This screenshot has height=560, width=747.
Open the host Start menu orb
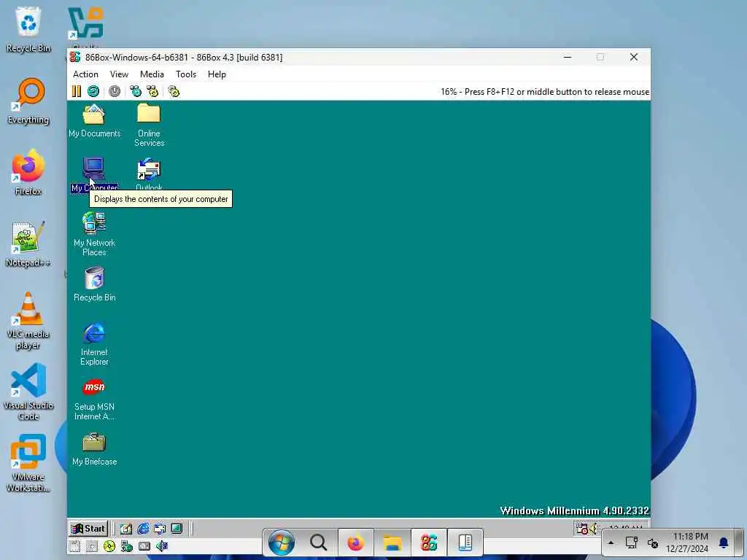click(281, 542)
